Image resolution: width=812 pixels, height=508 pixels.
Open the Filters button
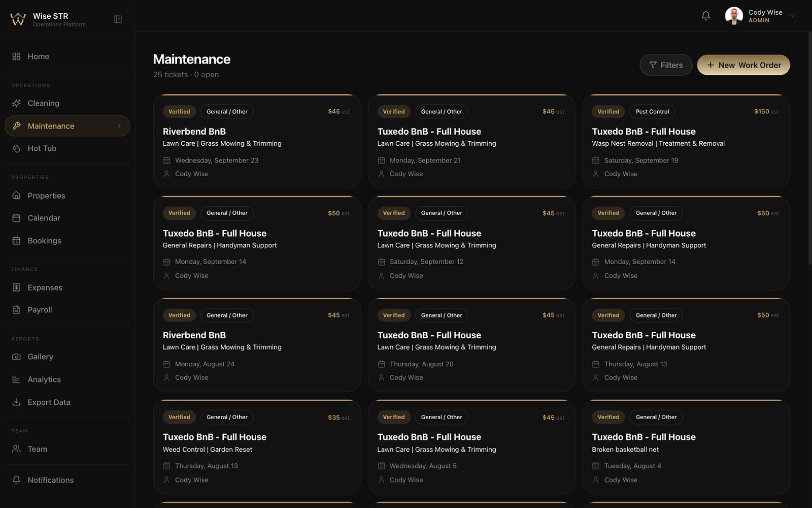pos(666,65)
